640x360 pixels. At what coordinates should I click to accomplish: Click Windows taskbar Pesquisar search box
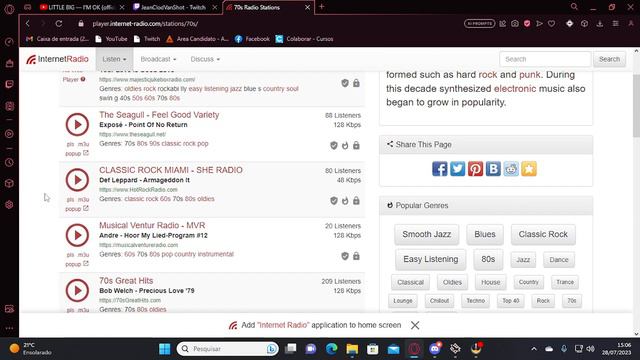[x=228, y=349]
